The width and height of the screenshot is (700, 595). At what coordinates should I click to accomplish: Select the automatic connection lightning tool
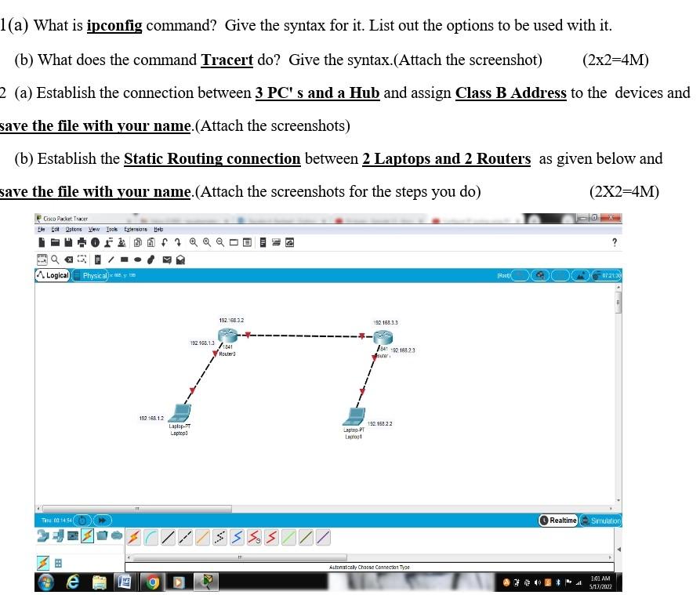click(x=132, y=537)
